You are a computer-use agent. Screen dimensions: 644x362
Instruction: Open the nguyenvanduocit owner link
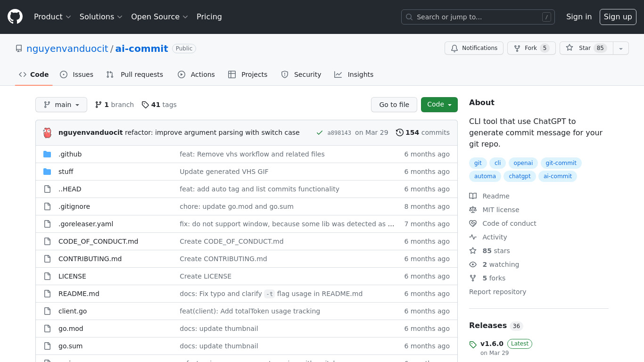point(67,49)
